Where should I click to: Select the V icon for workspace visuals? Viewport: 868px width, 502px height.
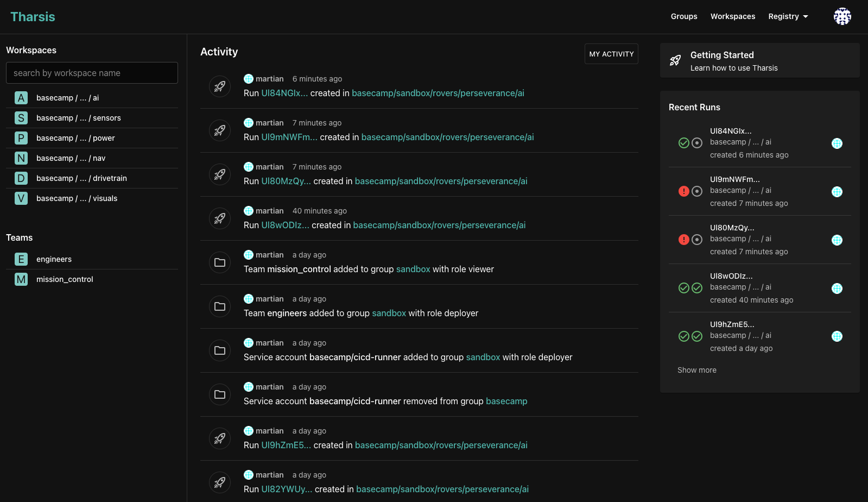coord(21,198)
